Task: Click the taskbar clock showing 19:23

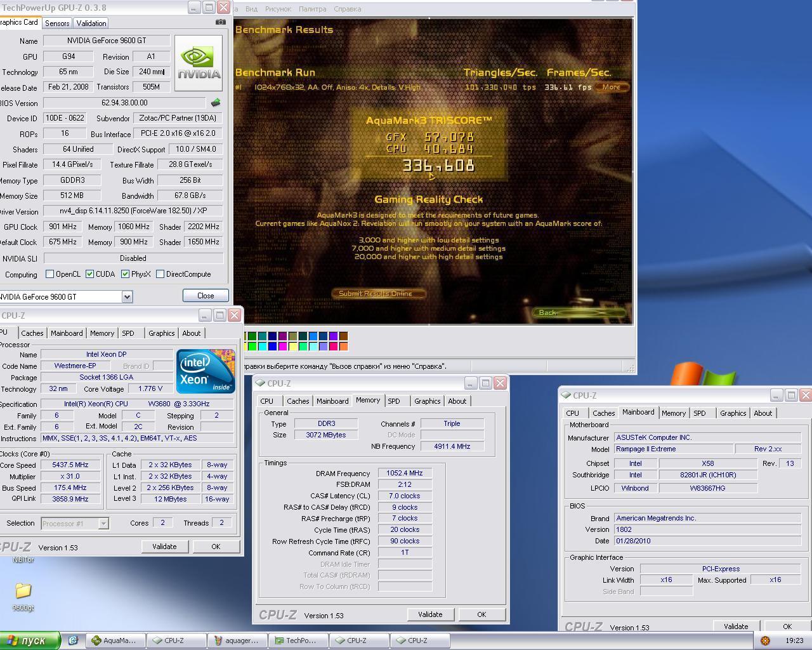Action: tap(794, 640)
